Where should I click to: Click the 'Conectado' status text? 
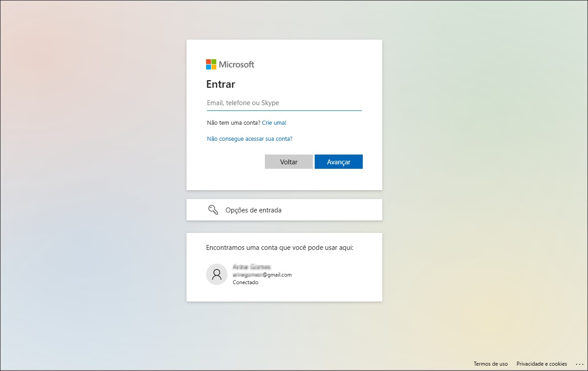[245, 282]
